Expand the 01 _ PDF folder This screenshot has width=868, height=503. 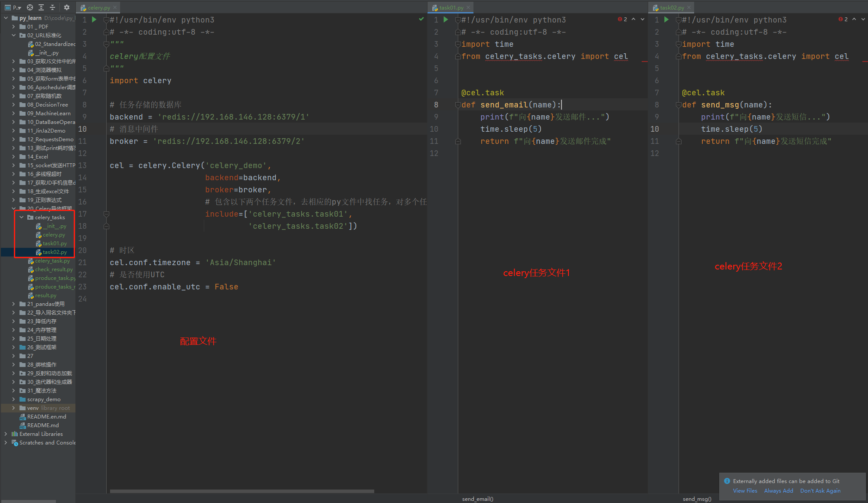coord(13,26)
